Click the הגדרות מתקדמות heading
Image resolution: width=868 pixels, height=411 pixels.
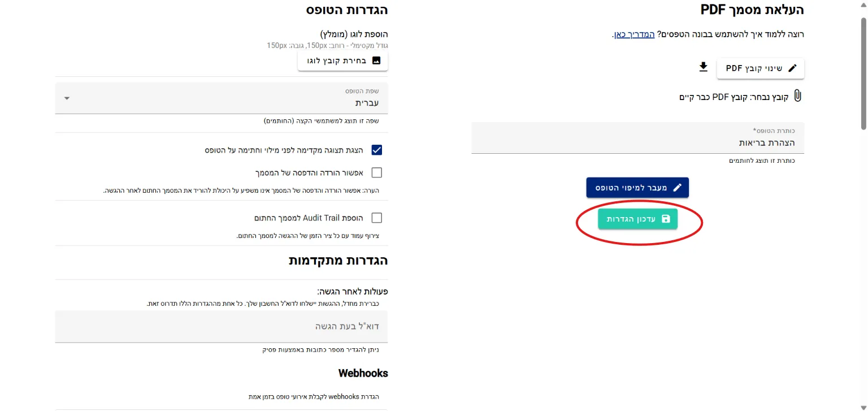(338, 261)
